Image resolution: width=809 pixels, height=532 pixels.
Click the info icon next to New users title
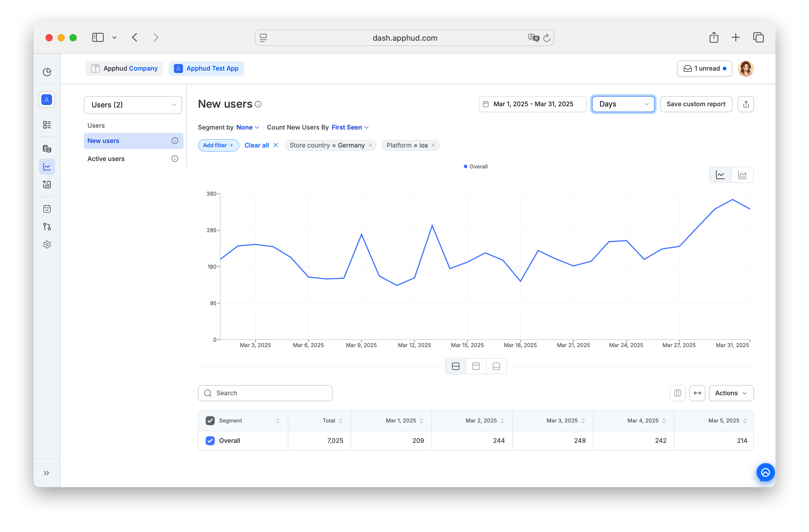(258, 104)
